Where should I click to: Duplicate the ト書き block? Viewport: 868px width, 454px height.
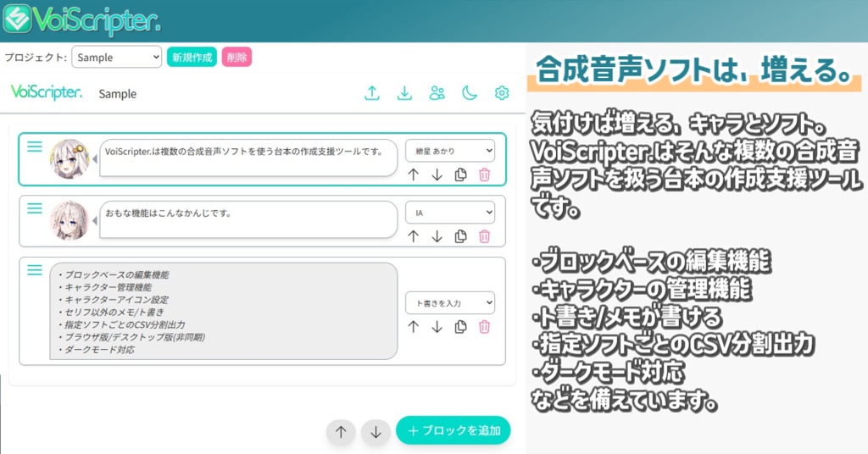[x=460, y=327]
